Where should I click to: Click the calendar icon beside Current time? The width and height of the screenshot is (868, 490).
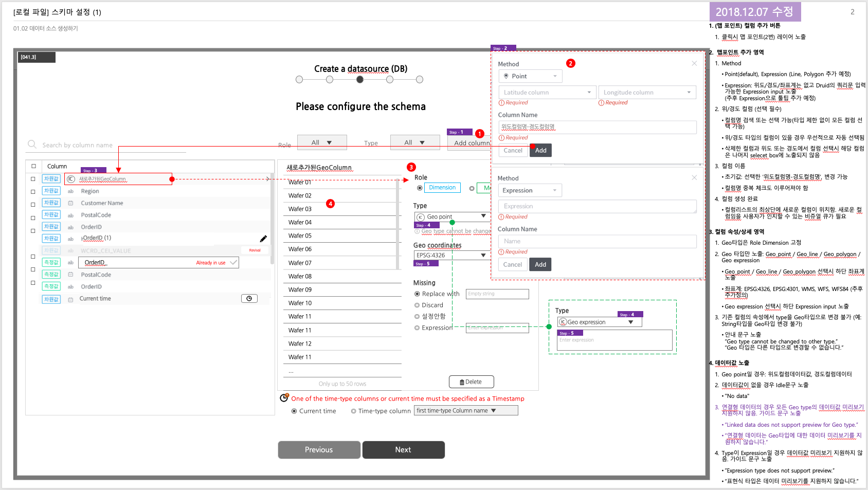[71, 299]
